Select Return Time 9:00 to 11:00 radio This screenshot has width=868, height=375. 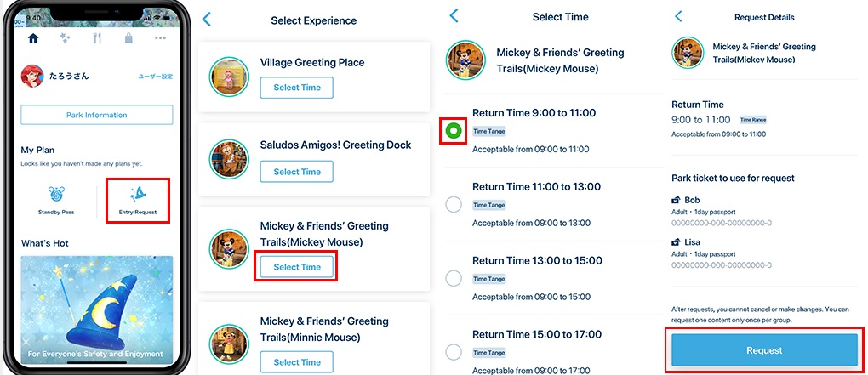tap(454, 130)
